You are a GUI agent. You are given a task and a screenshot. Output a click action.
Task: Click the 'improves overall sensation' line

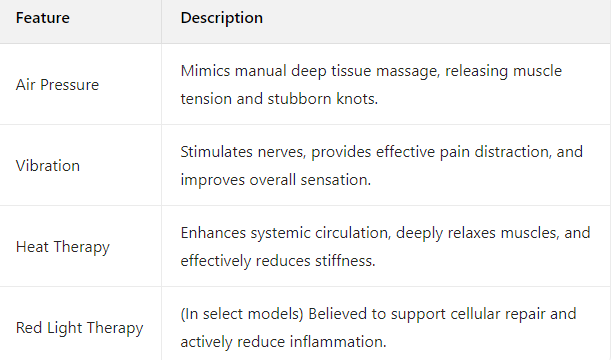coord(275,180)
